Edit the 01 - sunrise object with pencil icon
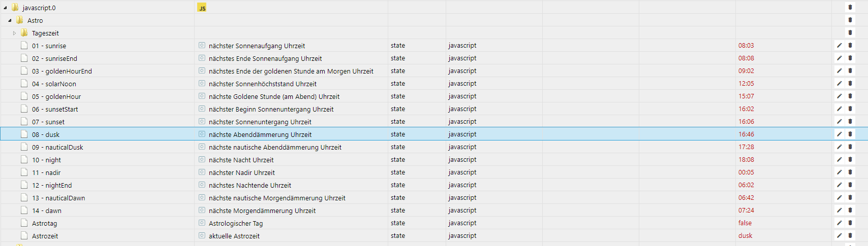Viewport: 868px width, 246px height. click(x=840, y=45)
